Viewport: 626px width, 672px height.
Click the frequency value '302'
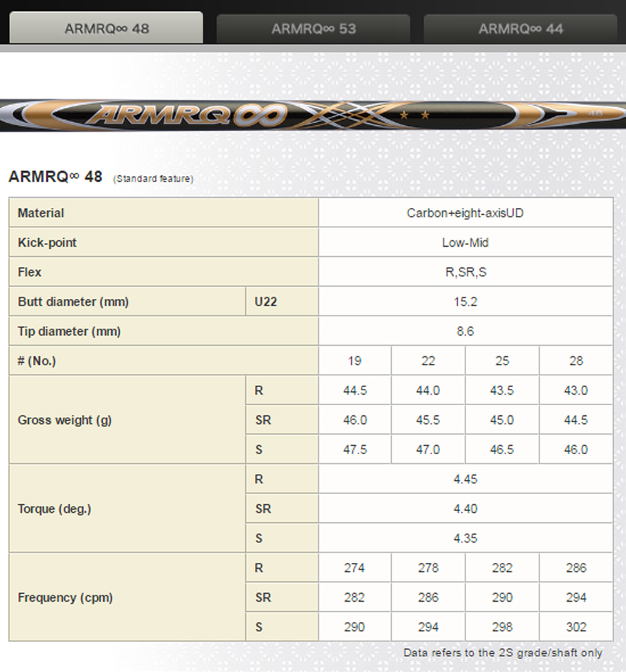576,627
